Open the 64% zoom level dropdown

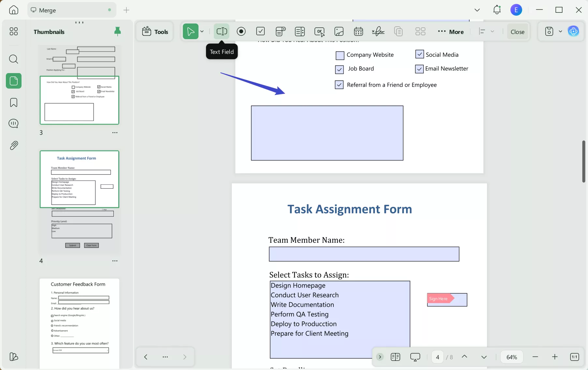[x=511, y=357]
